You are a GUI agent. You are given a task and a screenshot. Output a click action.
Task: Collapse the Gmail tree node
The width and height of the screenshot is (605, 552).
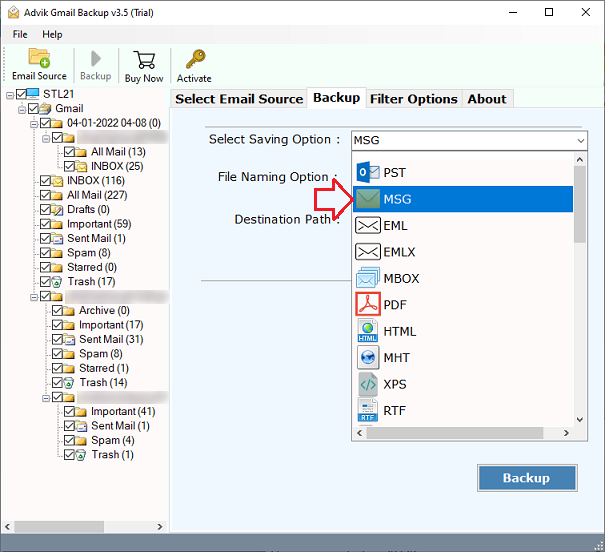click(22, 110)
